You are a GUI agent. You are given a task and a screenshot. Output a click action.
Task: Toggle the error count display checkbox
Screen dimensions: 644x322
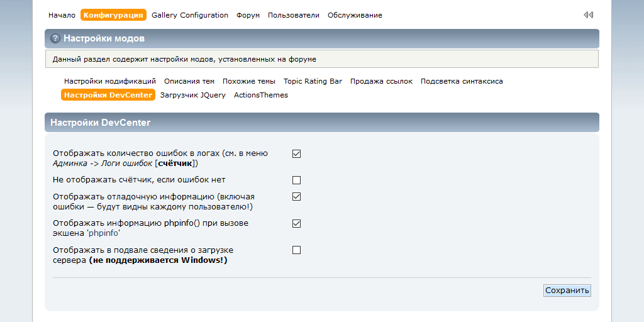pos(297,153)
